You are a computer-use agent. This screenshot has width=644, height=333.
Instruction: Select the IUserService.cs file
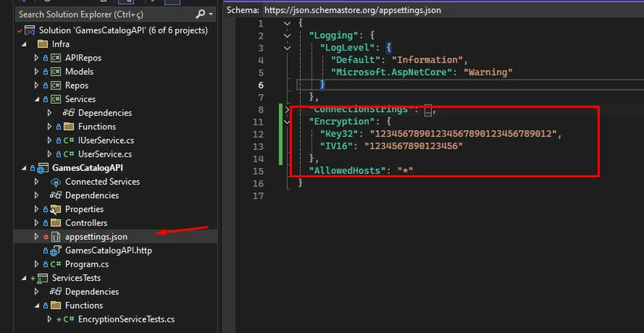[106, 141]
